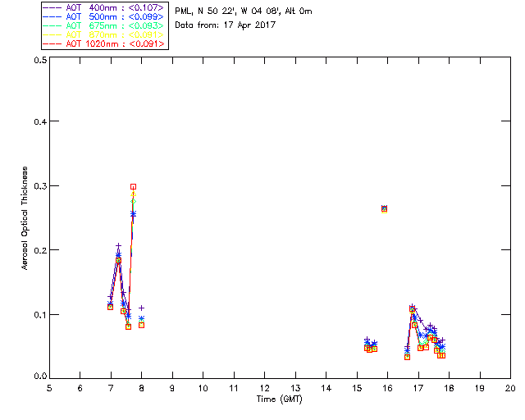Click the x-axis tick label 16

pyautogui.click(x=387, y=388)
